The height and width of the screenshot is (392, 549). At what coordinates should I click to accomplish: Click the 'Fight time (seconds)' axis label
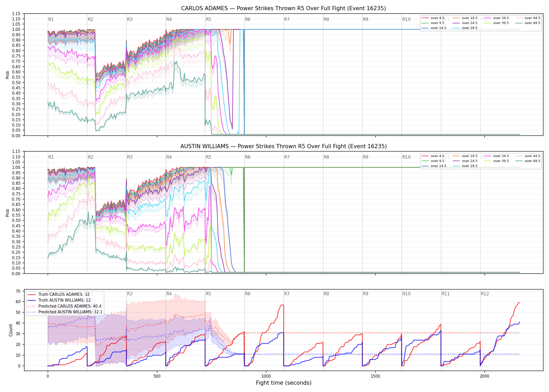coord(284,383)
